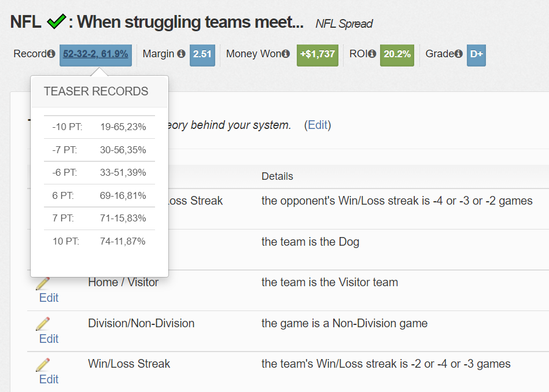
Task: Select the 2.51 margin badge
Action: tap(202, 54)
